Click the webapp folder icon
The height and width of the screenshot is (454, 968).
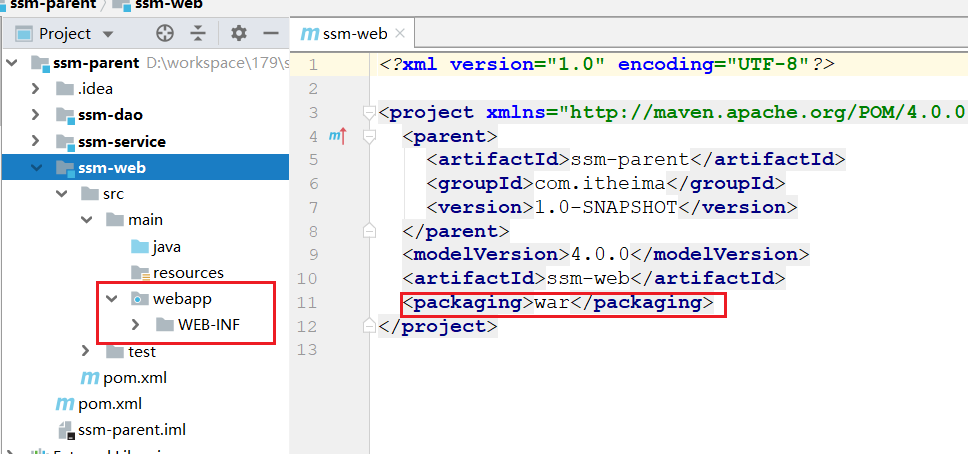click(139, 298)
